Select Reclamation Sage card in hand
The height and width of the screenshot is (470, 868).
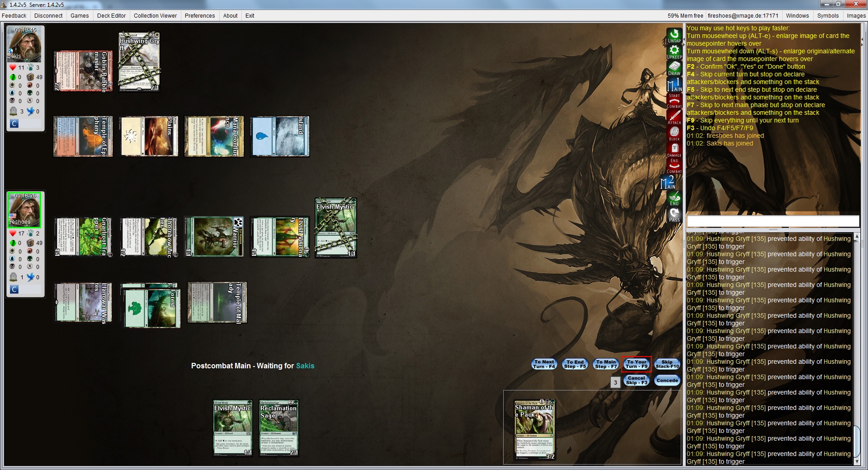point(279,428)
